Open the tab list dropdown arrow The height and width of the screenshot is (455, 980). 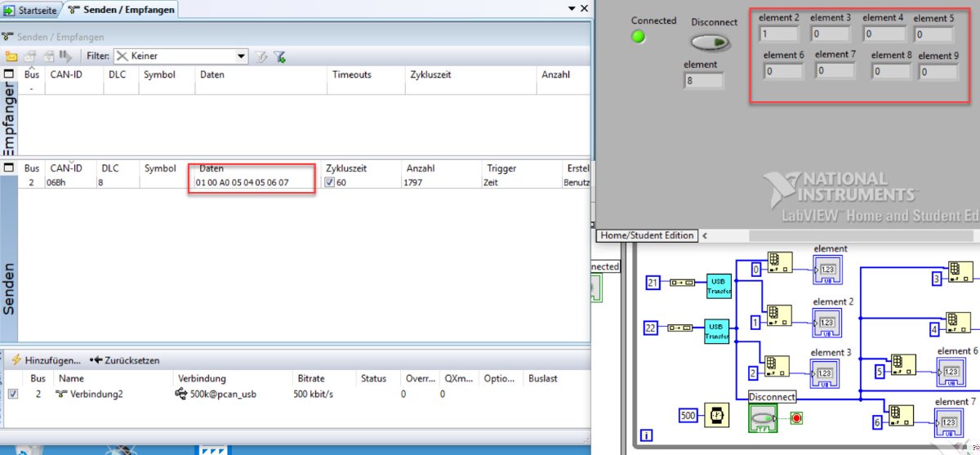[x=571, y=7]
